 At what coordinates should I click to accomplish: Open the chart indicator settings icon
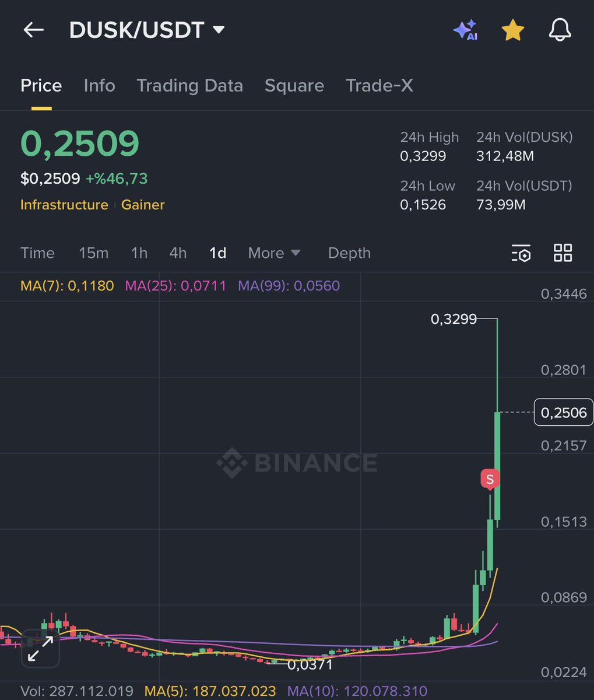(521, 253)
